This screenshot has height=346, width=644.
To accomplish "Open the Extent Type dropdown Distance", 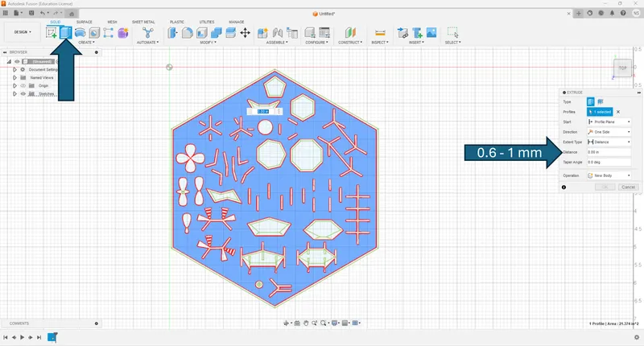I will pos(609,142).
